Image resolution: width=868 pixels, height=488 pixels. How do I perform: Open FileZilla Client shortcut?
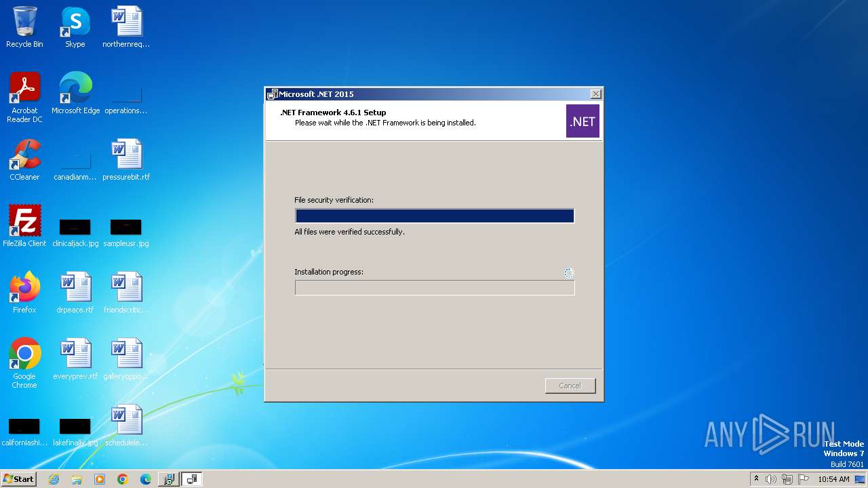(24, 226)
